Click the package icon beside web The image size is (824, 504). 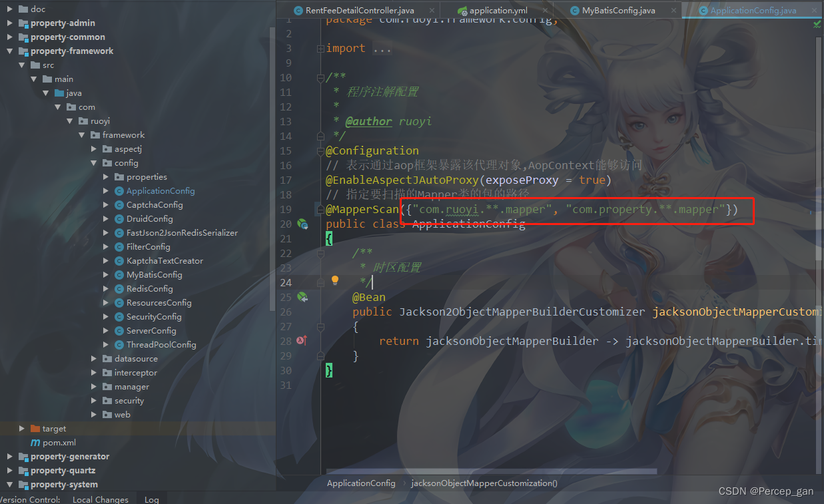coord(107,415)
